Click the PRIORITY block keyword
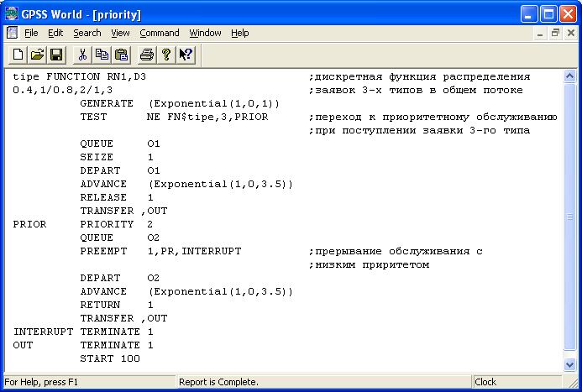Viewport: 582px width, 392px height. click(x=107, y=224)
